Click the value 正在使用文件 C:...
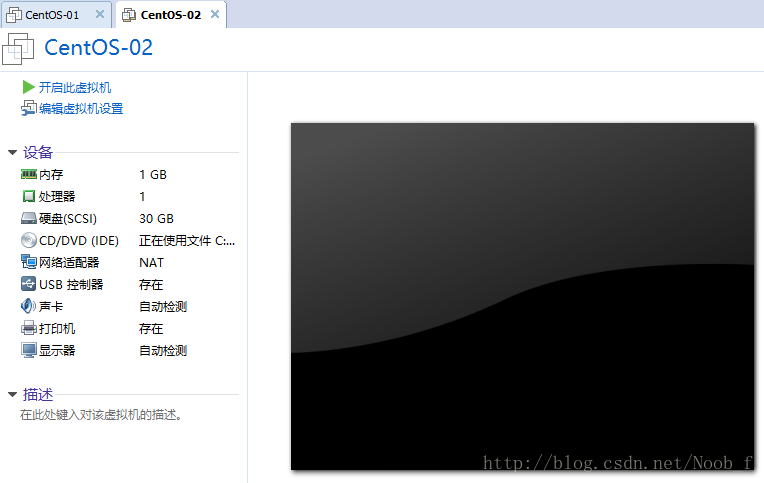 [187, 241]
